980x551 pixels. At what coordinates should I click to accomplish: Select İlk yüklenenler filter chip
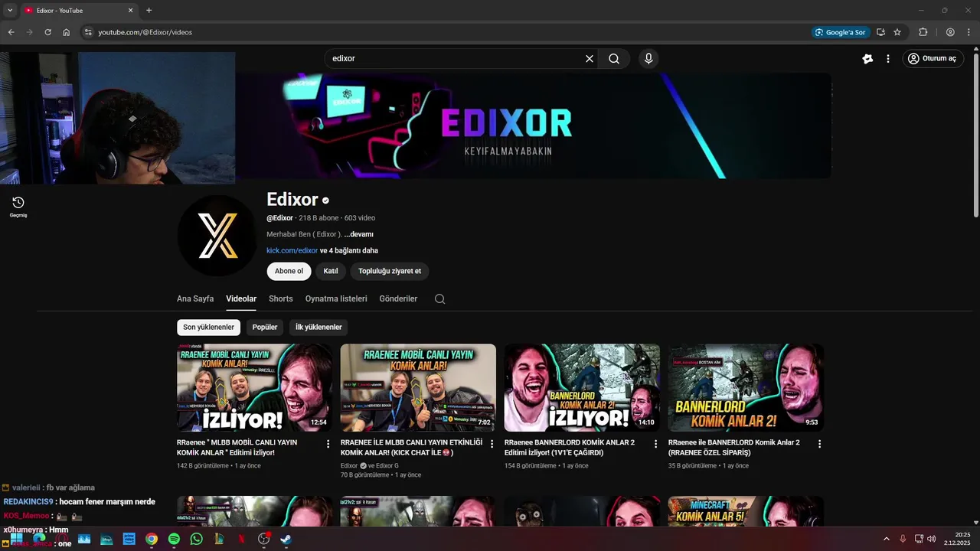[x=318, y=328]
